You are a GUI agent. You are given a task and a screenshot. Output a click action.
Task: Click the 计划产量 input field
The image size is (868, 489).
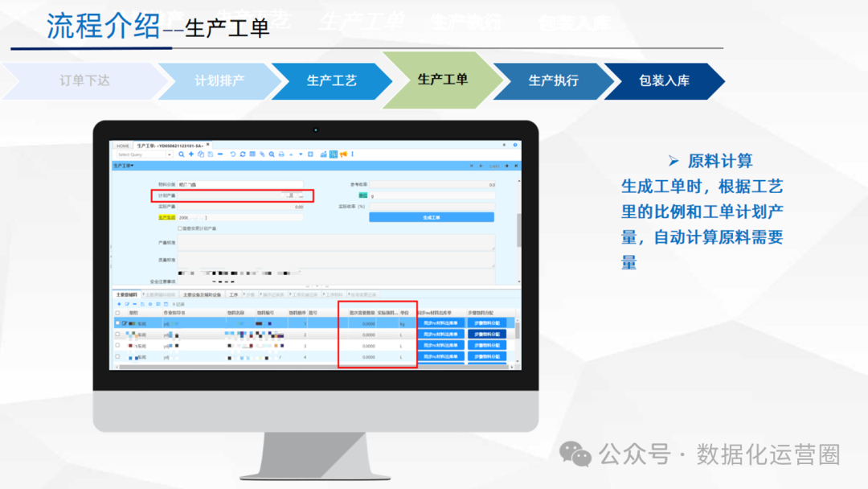click(240, 195)
